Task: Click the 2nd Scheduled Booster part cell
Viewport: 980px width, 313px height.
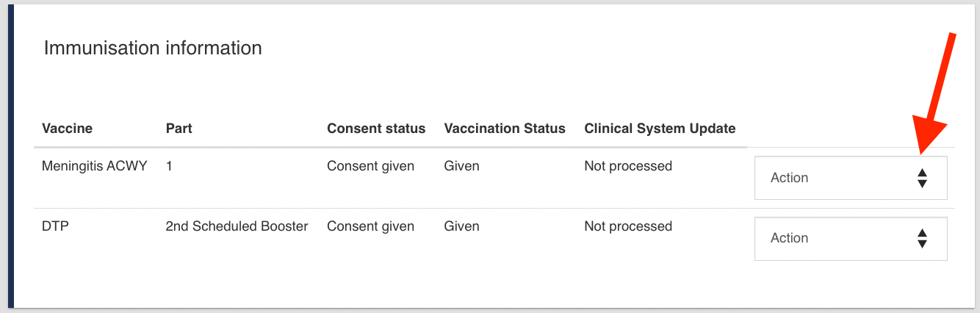Action: [x=237, y=226]
